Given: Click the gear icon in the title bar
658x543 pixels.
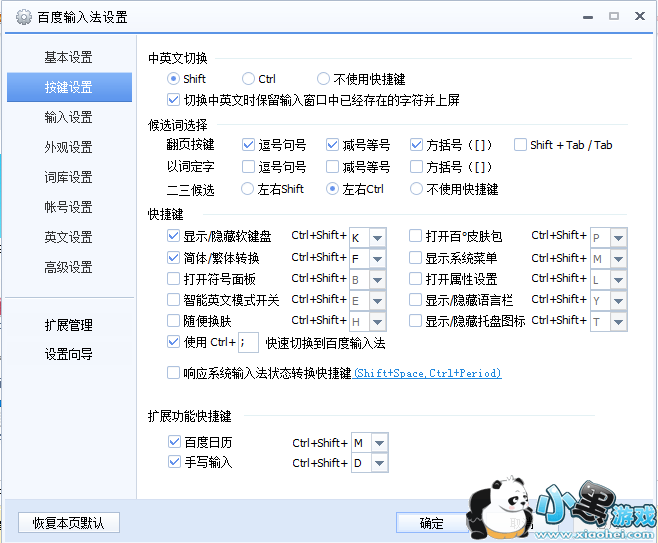Looking at the screenshot, I should 24,17.
